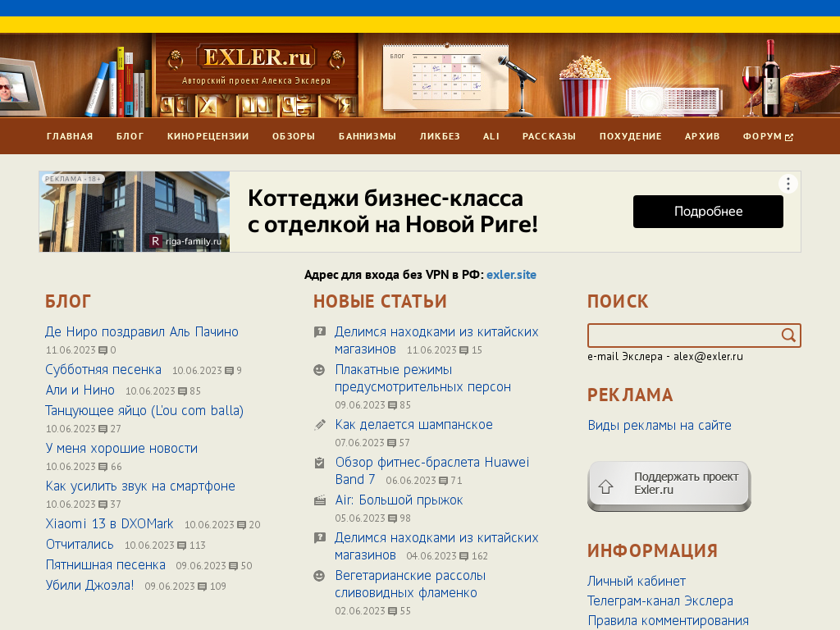Open 'Плакатные режимы предусмотрительных персон' article

(x=422, y=378)
